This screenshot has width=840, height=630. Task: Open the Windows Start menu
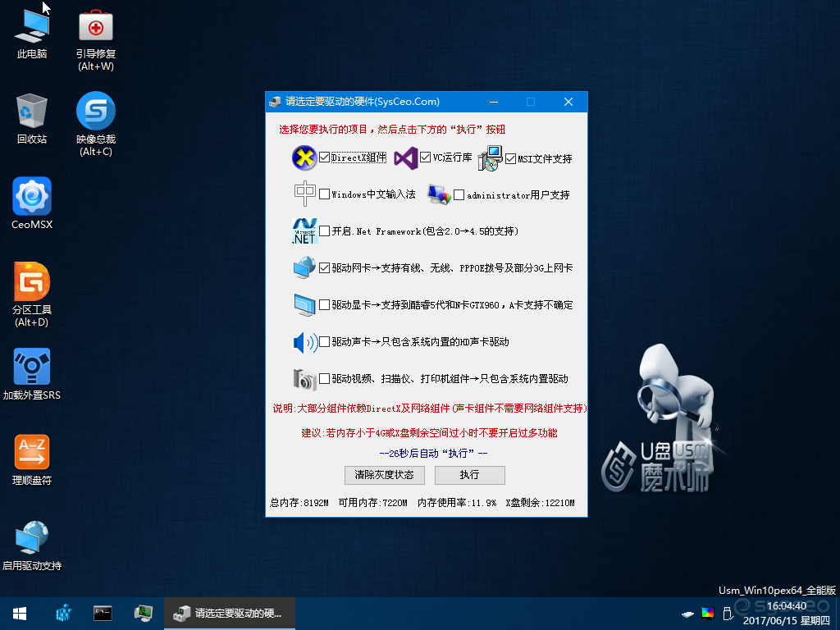tap(20, 614)
